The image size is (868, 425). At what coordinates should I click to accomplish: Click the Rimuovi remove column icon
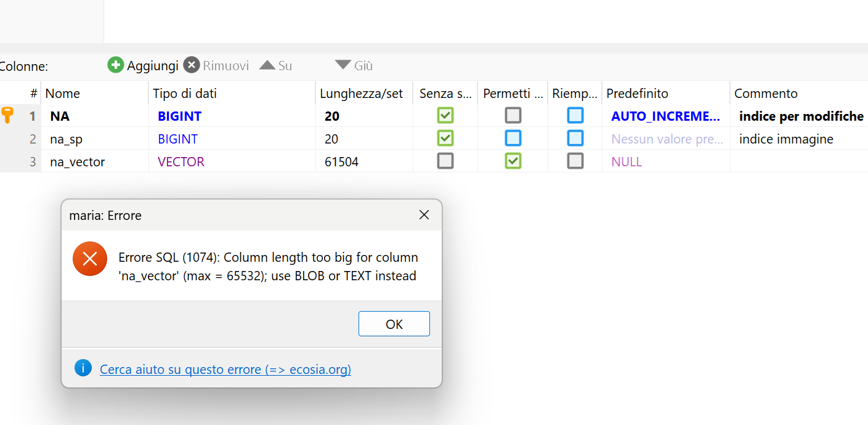point(192,65)
